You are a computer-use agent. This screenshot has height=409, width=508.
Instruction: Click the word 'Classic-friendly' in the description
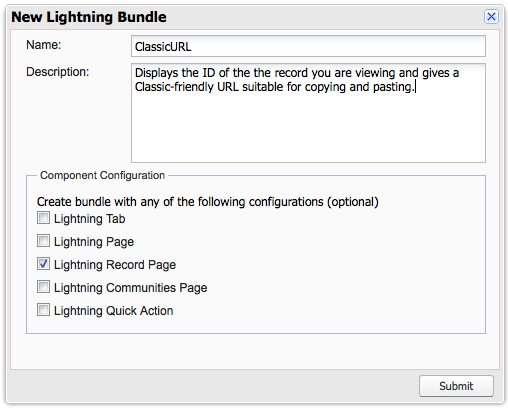(174, 87)
